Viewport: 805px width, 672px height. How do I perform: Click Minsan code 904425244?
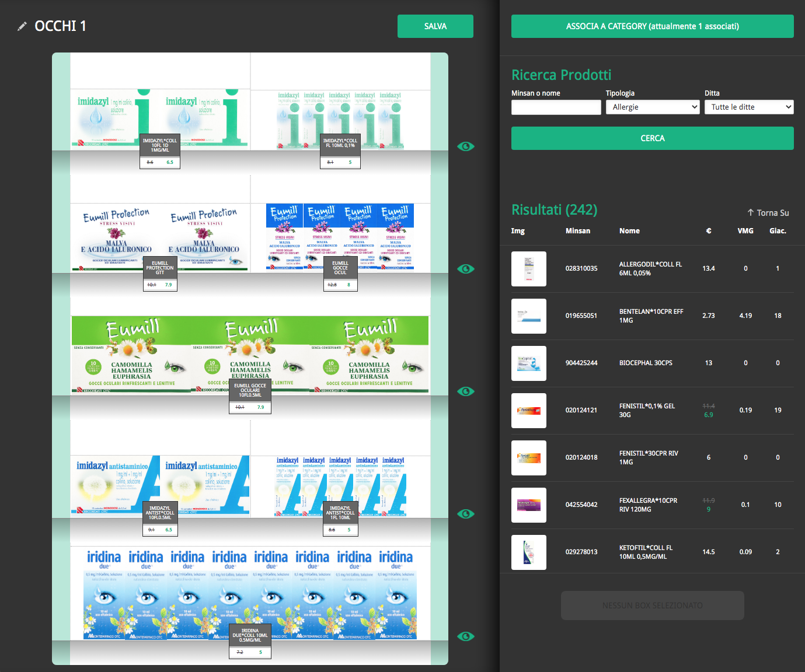[x=581, y=363]
